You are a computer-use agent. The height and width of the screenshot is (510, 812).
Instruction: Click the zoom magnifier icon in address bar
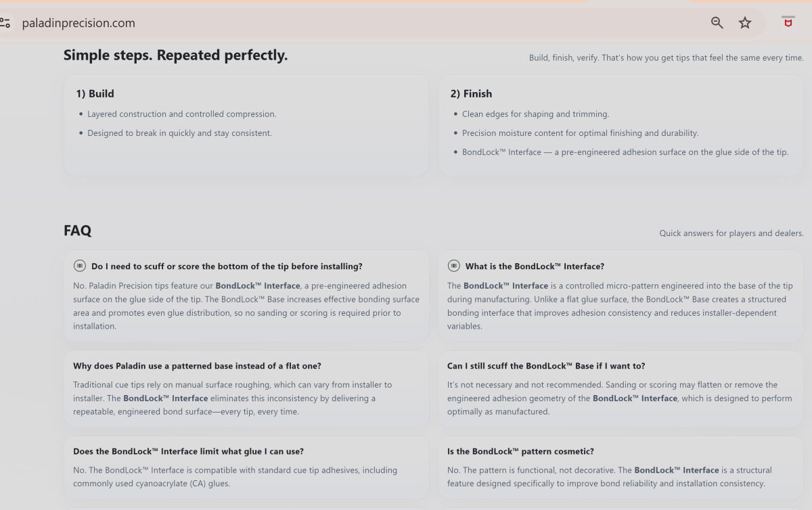tap(717, 23)
